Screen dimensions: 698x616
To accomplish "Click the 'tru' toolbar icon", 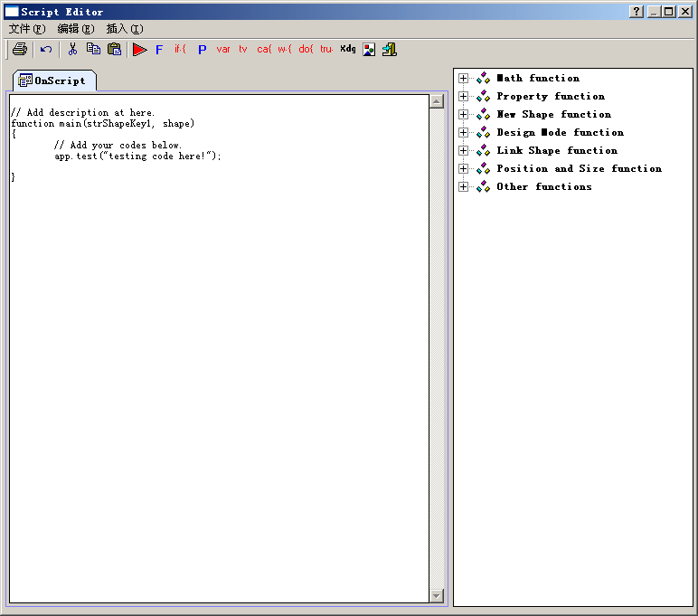I will click(x=326, y=49).
